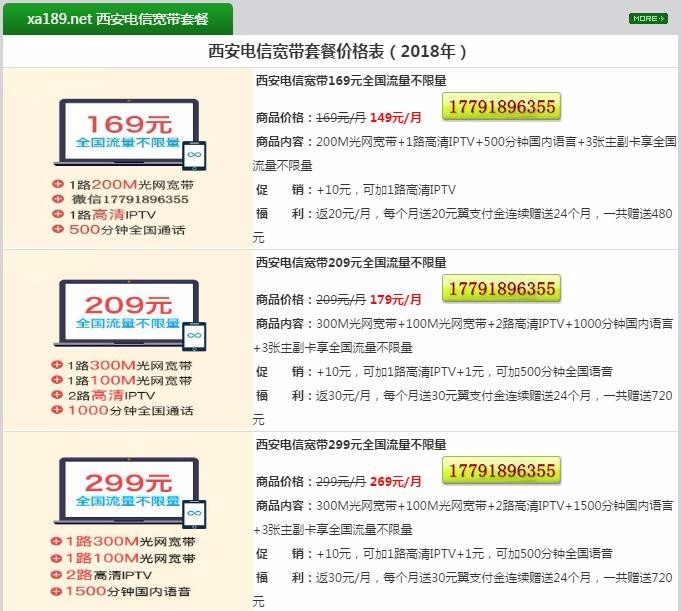
Task: Click the plus icon beside 微信17791896355
Action: (x=58, y=199)
